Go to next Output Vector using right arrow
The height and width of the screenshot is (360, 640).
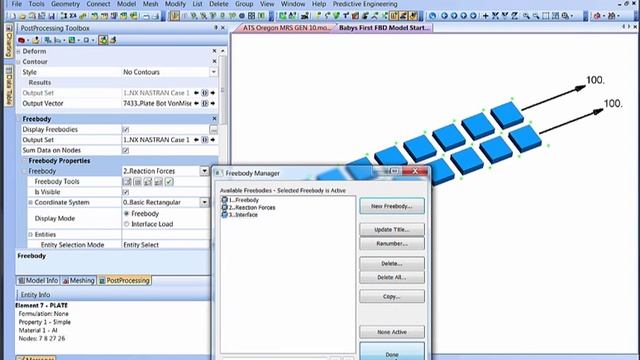pyautogui.click(x=213, y=104)
